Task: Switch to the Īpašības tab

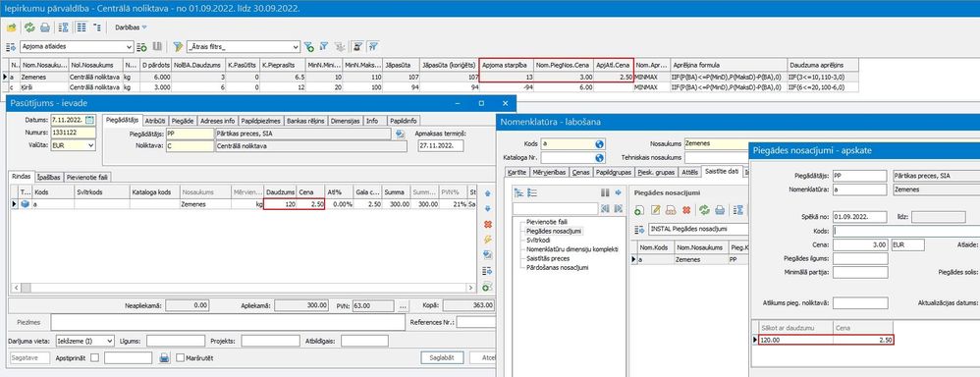Action: click(x=49, y=177)
